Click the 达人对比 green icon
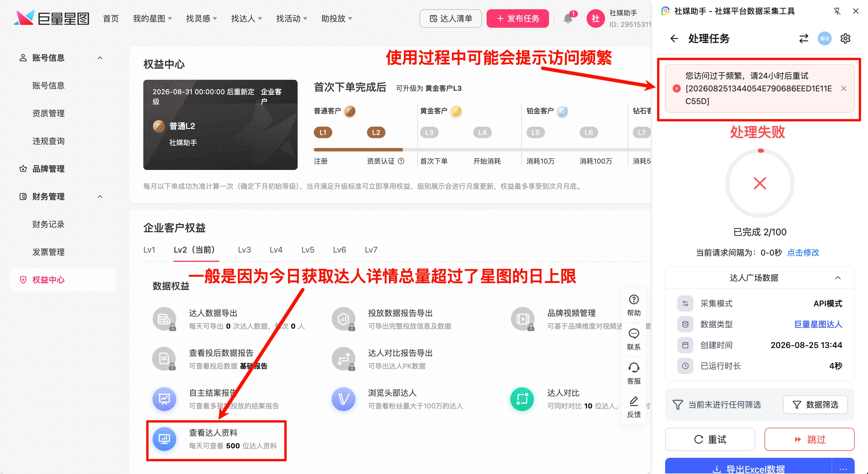Screen dimensions: 868x474 (522, 399)
